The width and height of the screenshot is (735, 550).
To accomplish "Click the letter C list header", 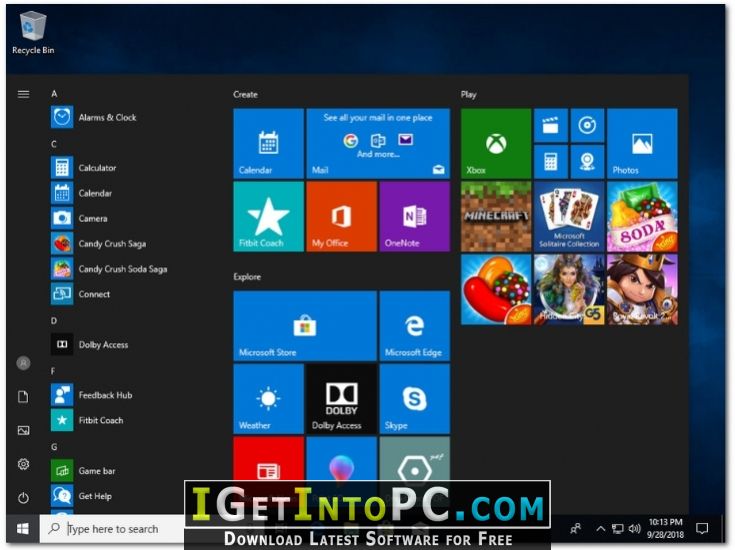I will (54, 144).
